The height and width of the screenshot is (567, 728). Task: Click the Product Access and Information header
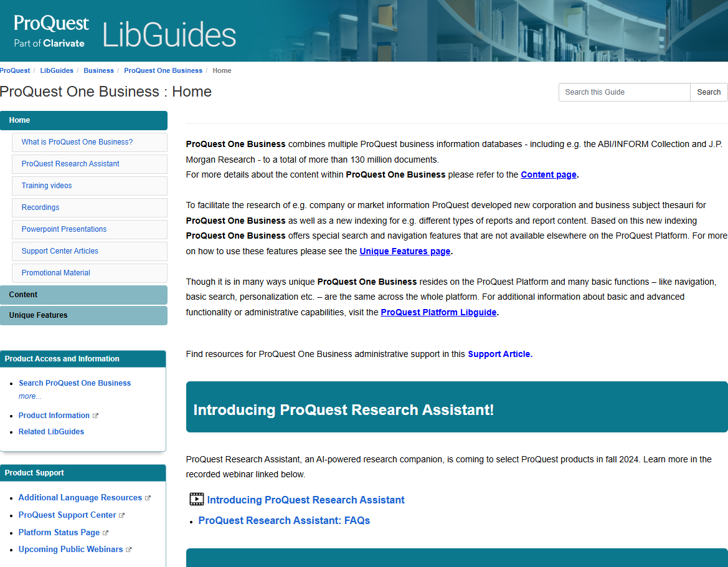point(83,359)
